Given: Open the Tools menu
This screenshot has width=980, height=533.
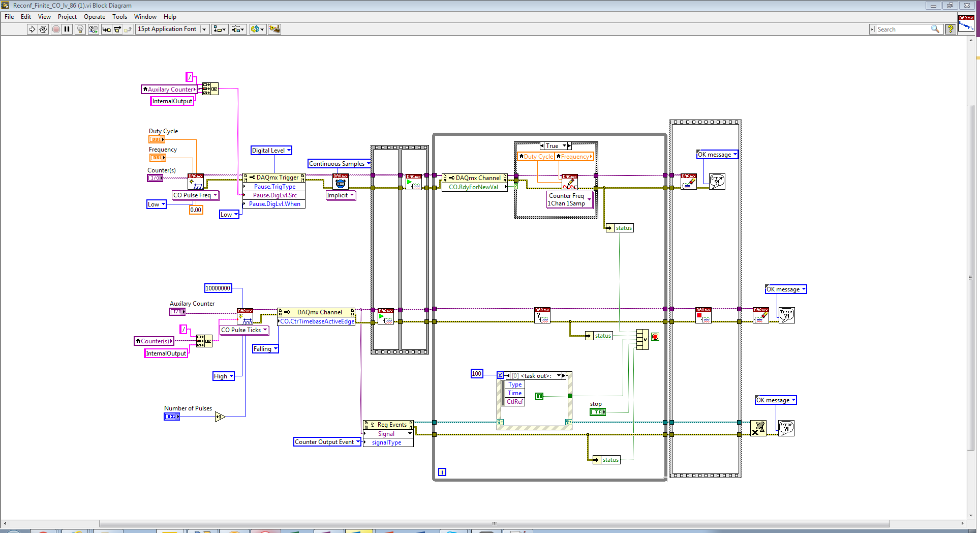Looking at the screenshot, I should (x=119, y=17).
